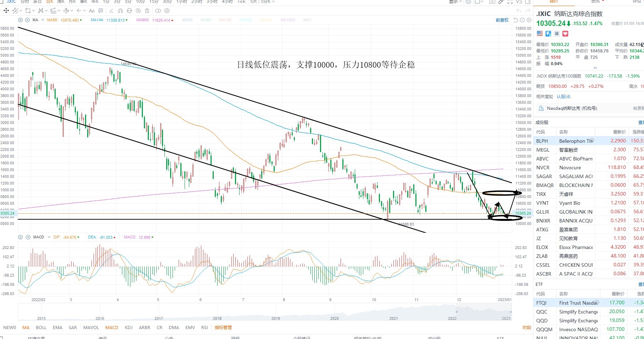Select the crosshair move tool

coord(6,11)
